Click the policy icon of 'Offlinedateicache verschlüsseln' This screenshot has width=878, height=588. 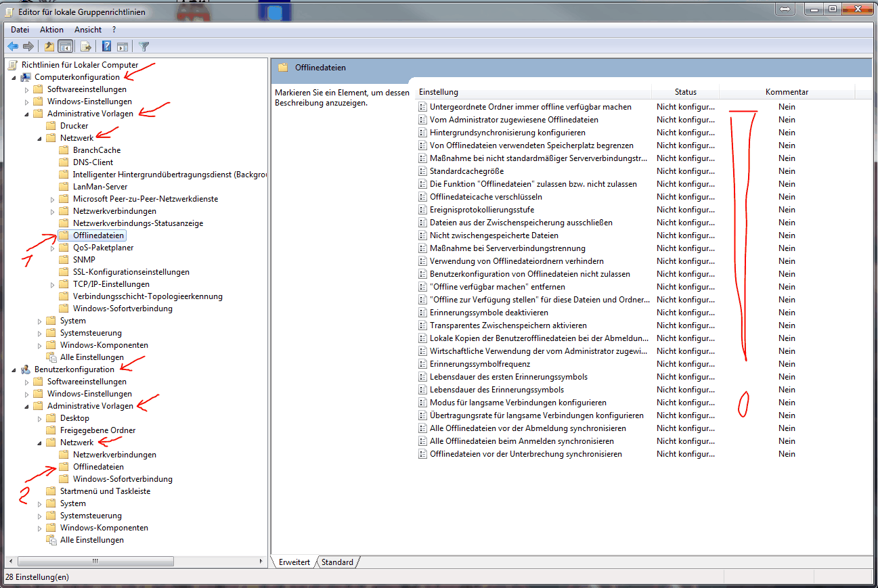[422, 197]
